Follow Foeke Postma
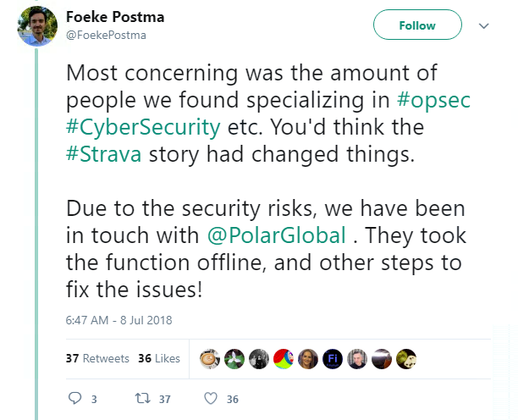 coord(417,25)
